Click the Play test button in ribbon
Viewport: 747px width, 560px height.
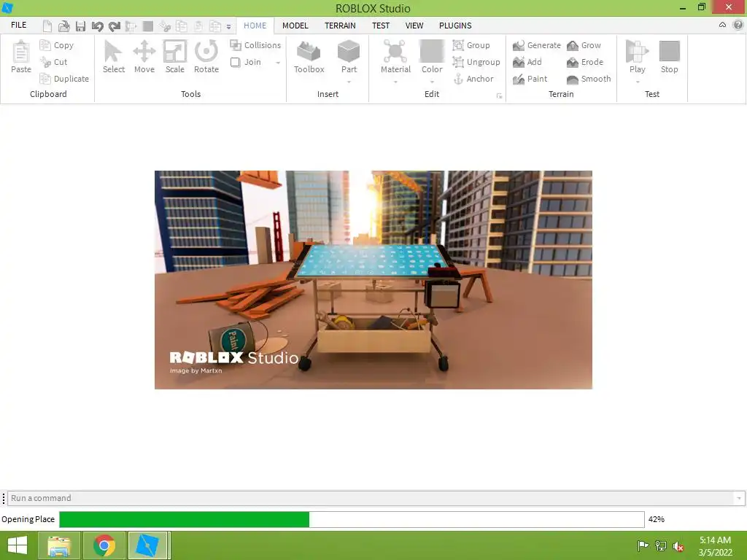(638, 56)
